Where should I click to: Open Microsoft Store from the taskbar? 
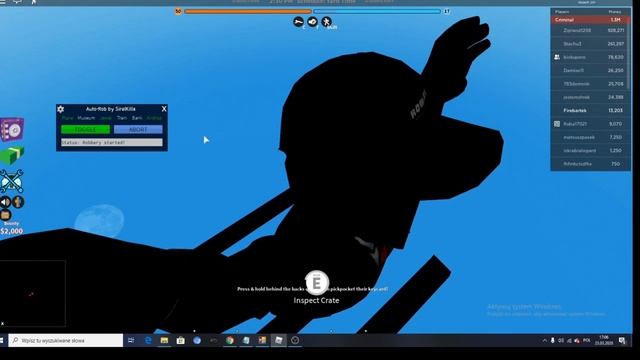click(x=180, y=340)
